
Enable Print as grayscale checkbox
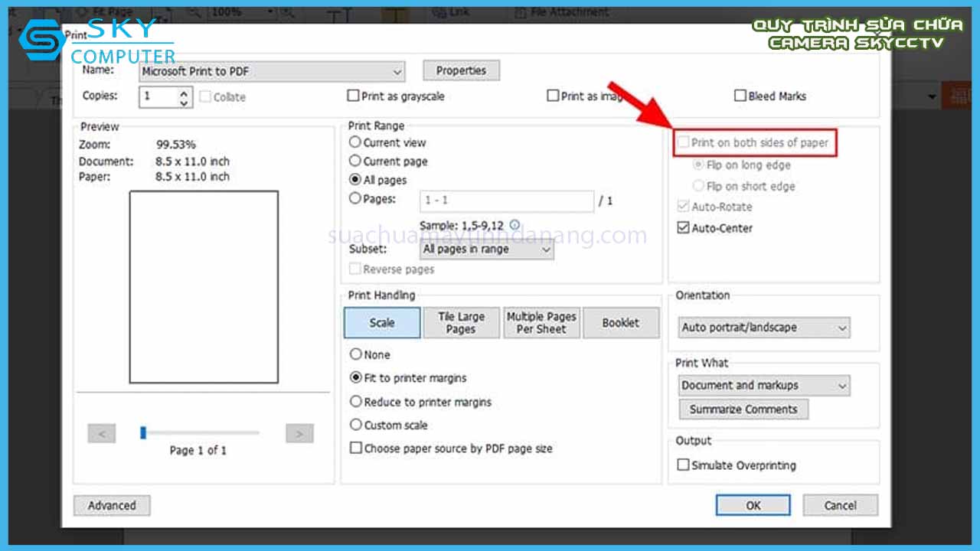(354, 96)
